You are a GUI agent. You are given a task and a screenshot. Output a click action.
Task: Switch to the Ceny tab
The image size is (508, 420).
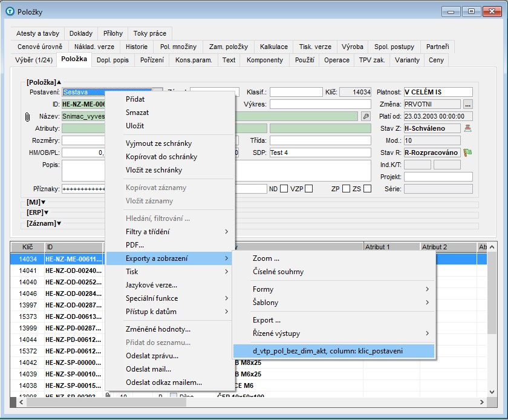coord(436,60)
